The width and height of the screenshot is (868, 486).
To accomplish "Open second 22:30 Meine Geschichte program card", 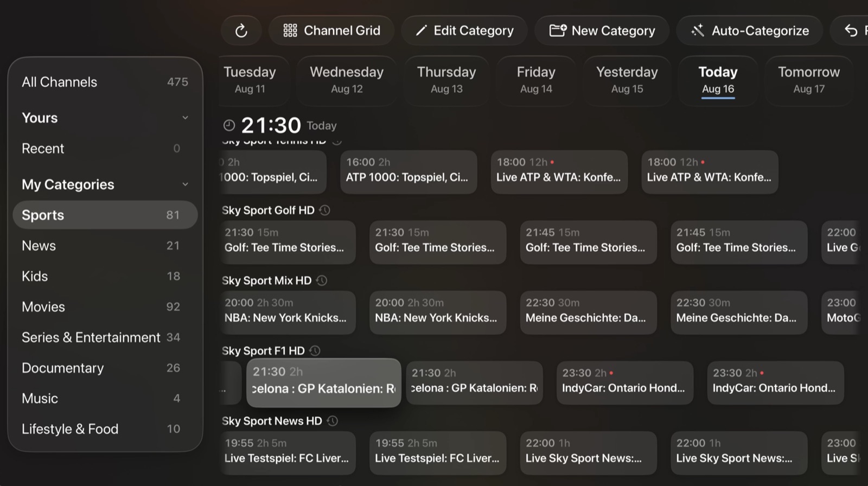I will click(739, 312).
